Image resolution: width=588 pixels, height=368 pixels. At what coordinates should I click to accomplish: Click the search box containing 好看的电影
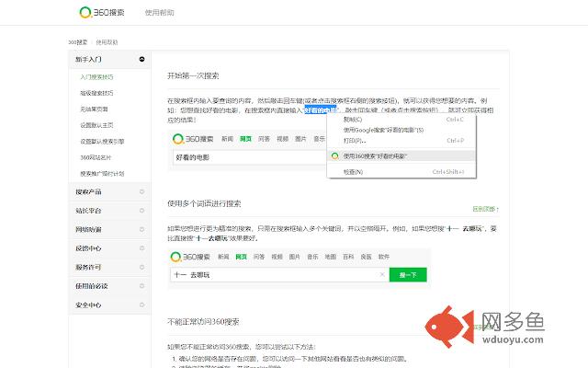point(249,157)
